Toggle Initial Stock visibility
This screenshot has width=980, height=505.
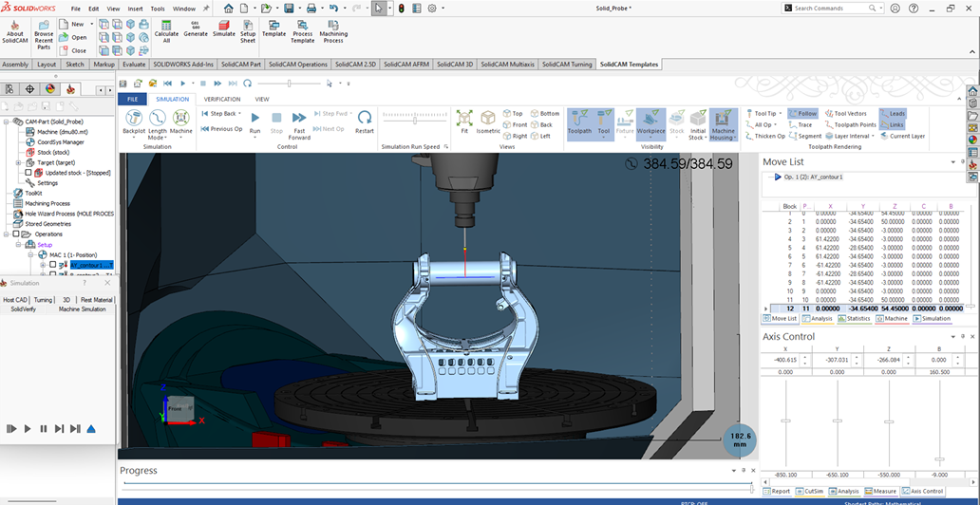(x=698, y=124)
